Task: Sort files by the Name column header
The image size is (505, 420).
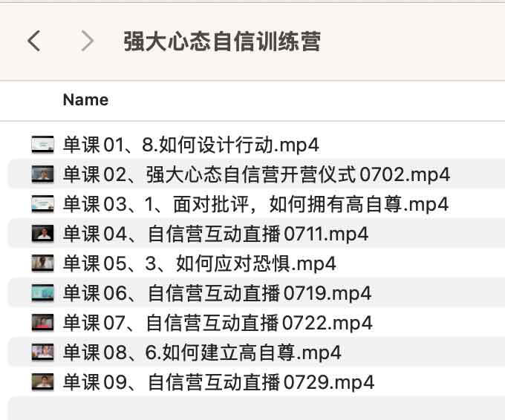Action: coord(85,99)
